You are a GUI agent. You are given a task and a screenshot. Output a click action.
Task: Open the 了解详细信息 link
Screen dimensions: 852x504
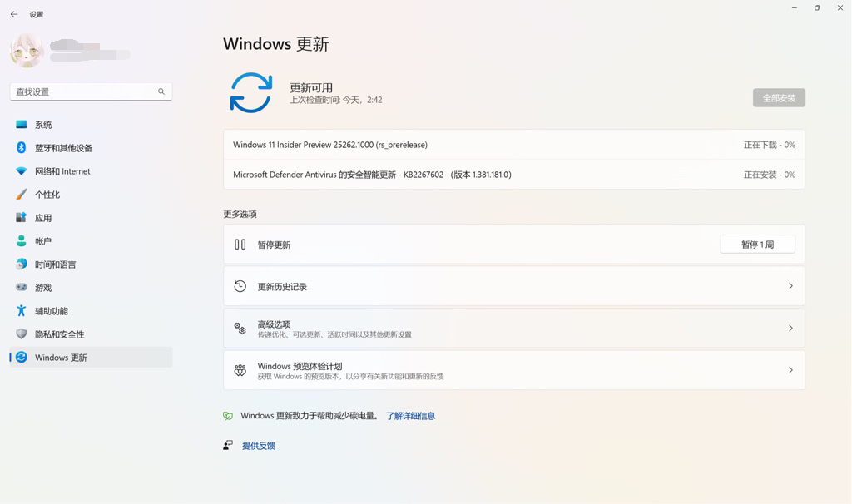point(411,416)
